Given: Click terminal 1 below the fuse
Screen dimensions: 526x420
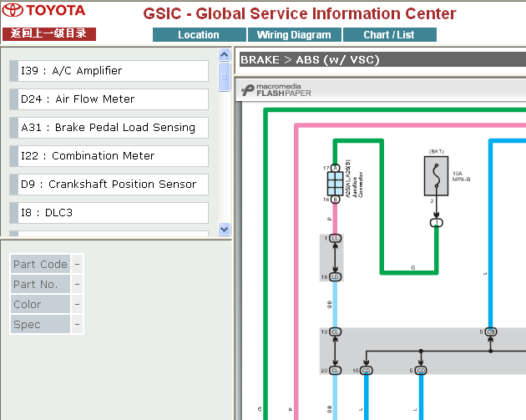Looking at the screenshot, I should tap(437, 223).
